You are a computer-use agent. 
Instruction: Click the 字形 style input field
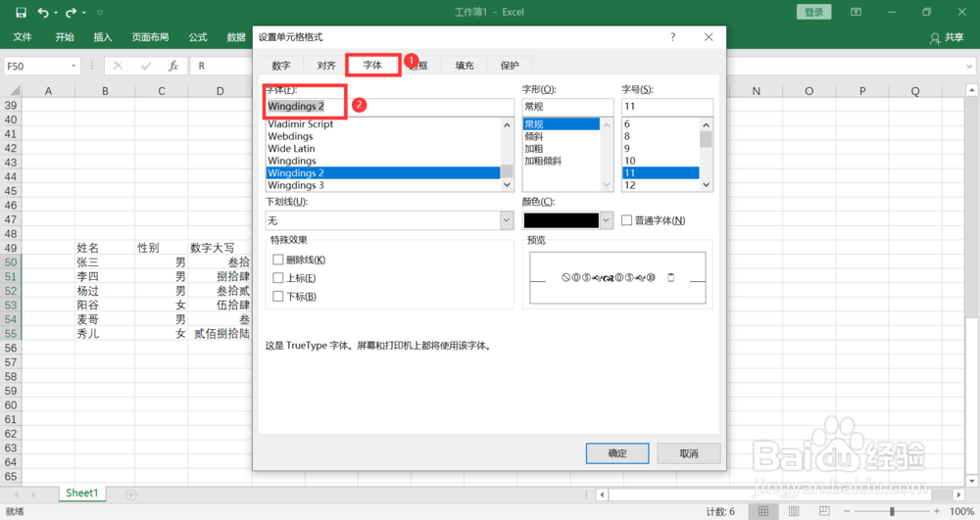coord(567,107)
